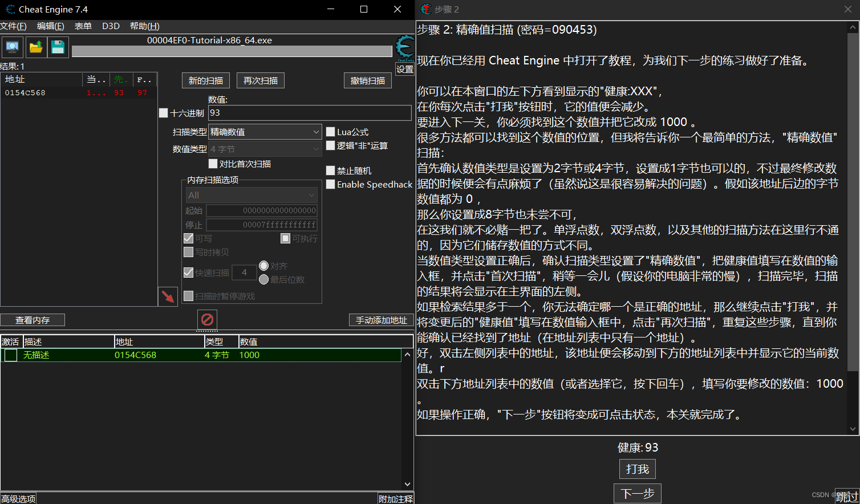Open 数值类型 4字节 dropdown
Screen dimensions: 860x504
click(x=265, y=149)
